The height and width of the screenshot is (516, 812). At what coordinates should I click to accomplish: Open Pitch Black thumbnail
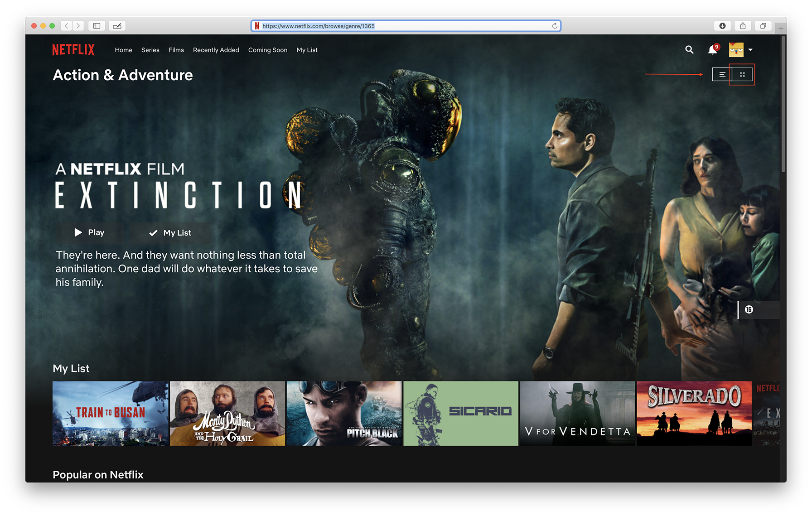pyautogui.click(x=344, y=413)
